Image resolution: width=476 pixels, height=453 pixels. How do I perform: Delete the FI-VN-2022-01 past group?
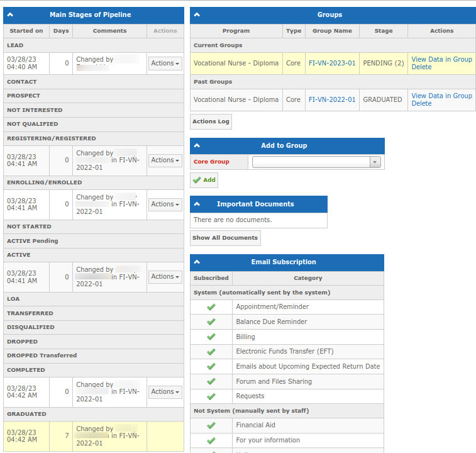point(421,104)
